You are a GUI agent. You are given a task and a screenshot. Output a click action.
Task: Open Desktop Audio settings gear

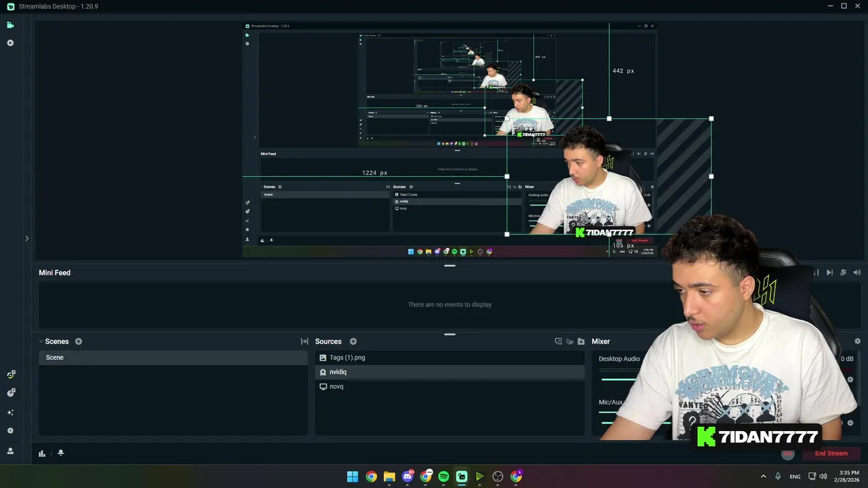point(850,380)
